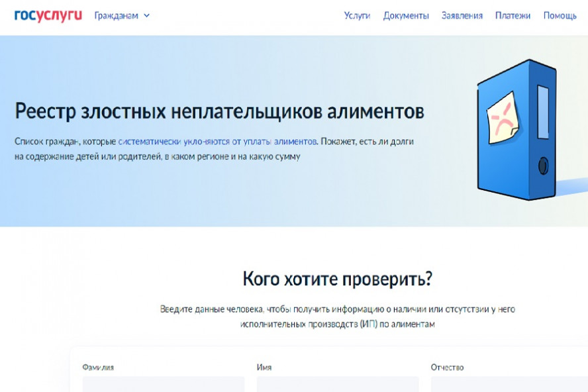Navigate to Платежи
This screenshot has height=392, width=588.
pos(513,16)
